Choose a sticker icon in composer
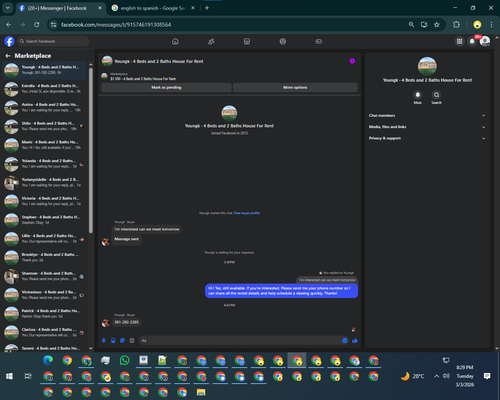Screen dimensions: 500x400 pos(123,340)
